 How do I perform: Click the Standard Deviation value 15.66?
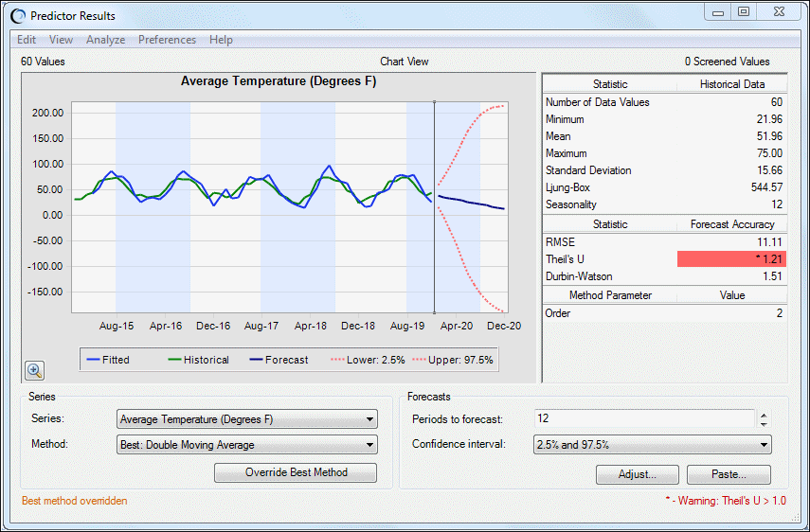(770, 170)
